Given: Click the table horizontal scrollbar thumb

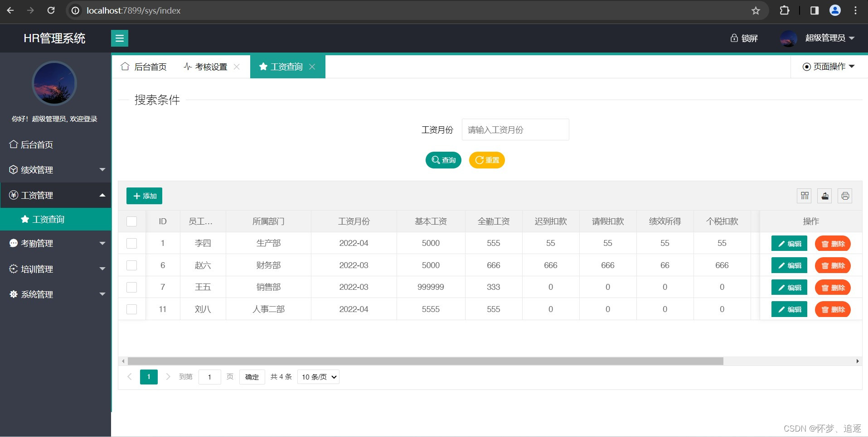Looking at the screenshot, I should click(425, 361).
